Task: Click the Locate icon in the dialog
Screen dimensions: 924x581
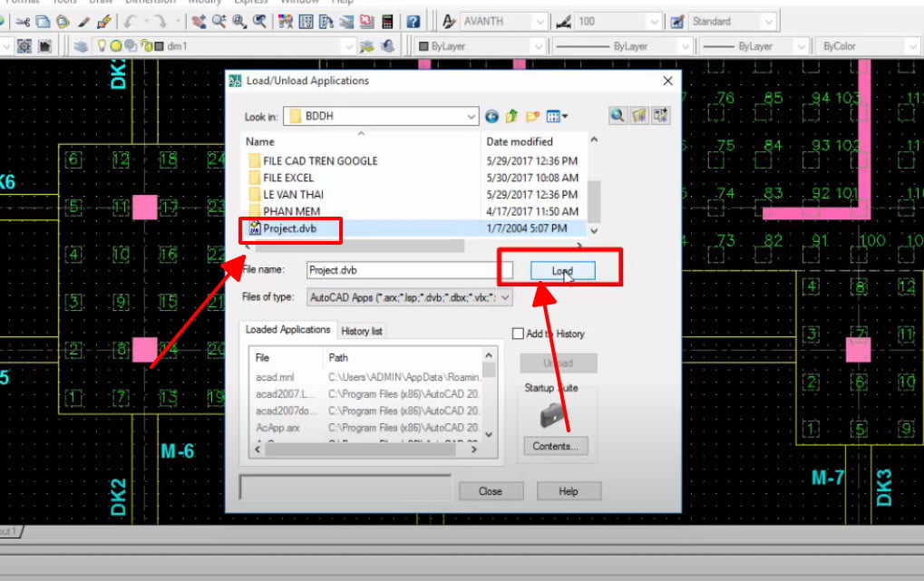Action: pyautogui.click(x=638, y=115)
